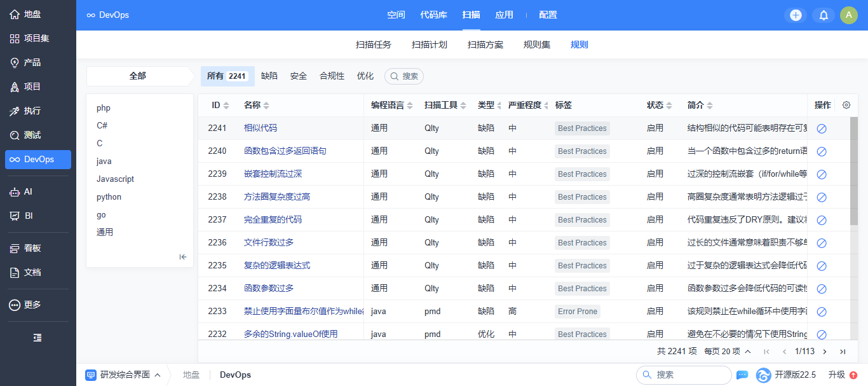Toggle the disable icon for rule 2235

point(822,266)
